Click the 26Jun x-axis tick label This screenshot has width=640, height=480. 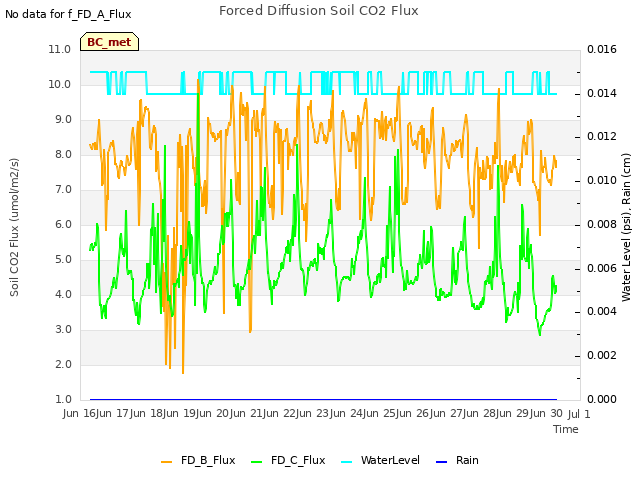coord(431,413)
